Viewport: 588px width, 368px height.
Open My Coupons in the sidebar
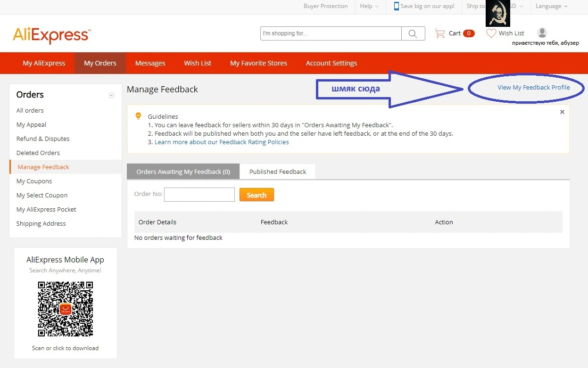[x=34, y=181]
